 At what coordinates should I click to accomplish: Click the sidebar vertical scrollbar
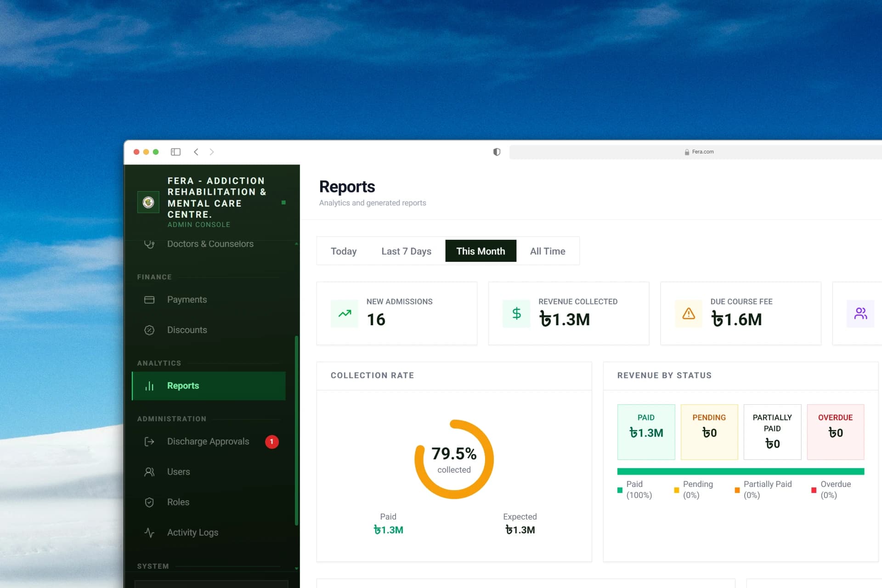pos(296,431)
